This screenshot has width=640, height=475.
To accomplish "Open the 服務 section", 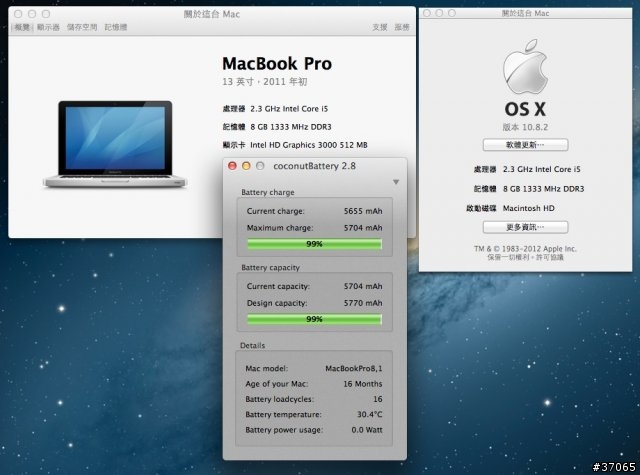I will (402, 27).
